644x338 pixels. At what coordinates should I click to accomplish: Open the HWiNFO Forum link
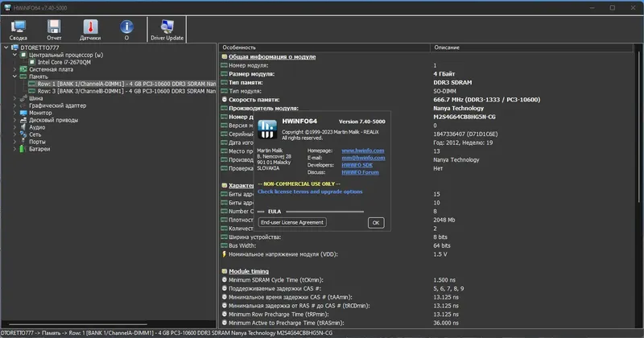pos(360,172)
